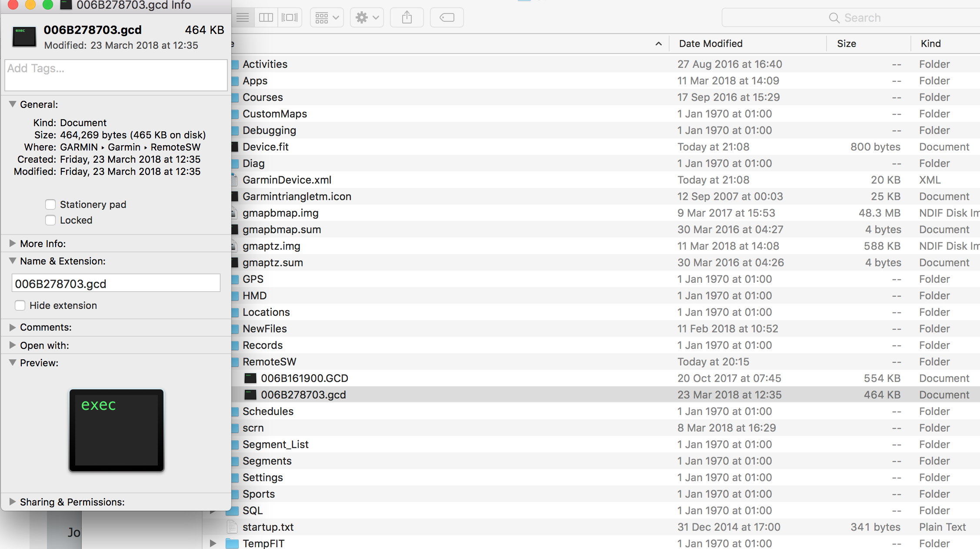This screenshot has width=980, height=549.
Task: Select the Schedules folder
Action: 268,411
